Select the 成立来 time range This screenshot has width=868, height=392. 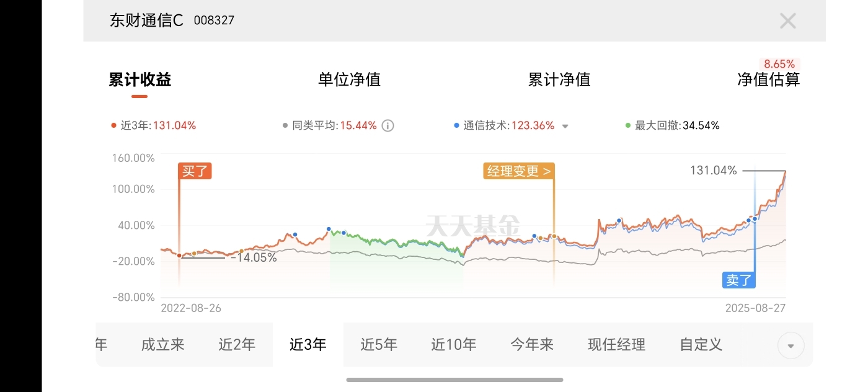(163, 344)
